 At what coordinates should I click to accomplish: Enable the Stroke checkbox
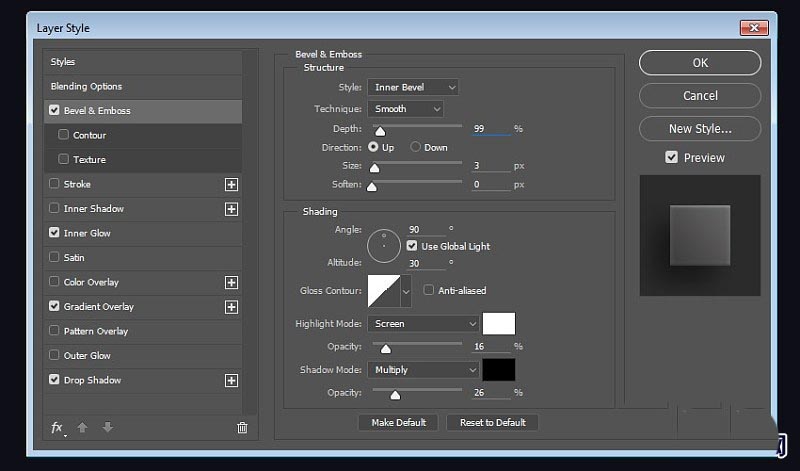click(x=54, y=183)
